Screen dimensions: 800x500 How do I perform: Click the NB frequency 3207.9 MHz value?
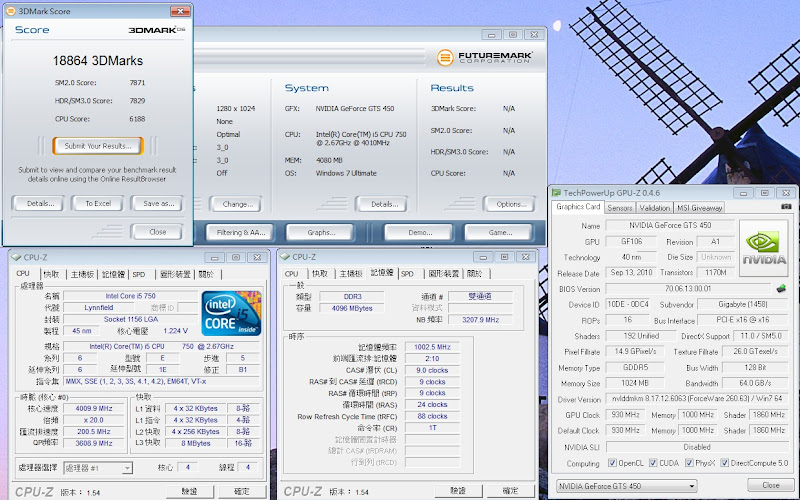coord(480,319)
